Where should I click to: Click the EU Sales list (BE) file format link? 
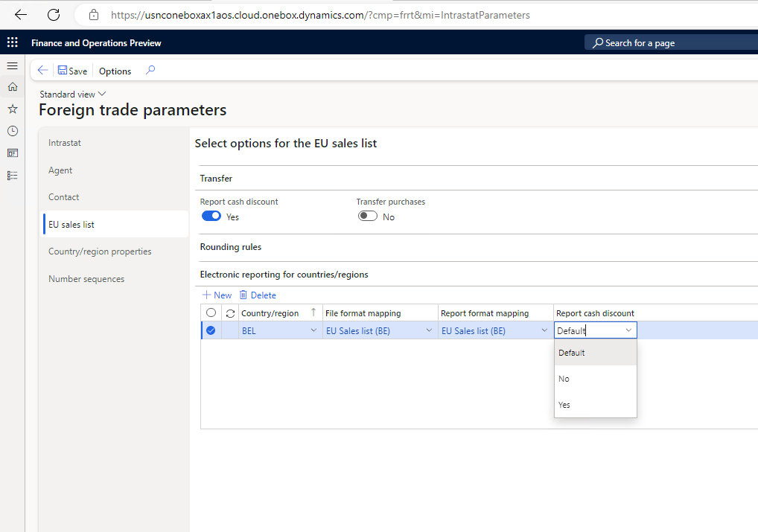pos(357,331)
